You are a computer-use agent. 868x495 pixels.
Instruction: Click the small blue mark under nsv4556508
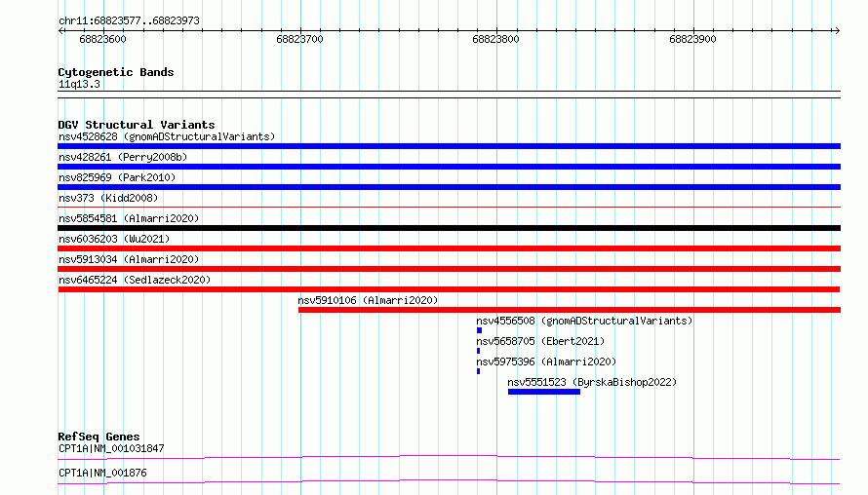point(480,330)
